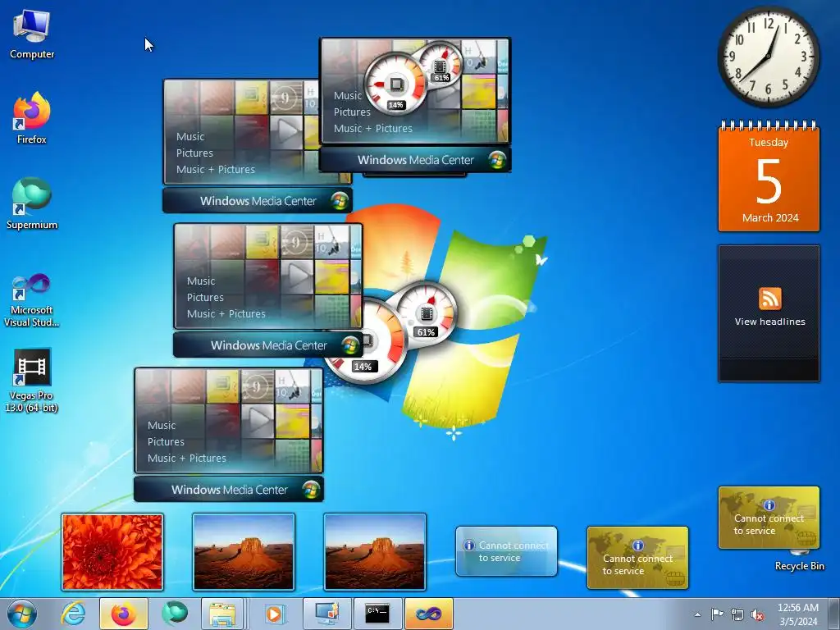Screen dimensions: 840x630
Task: Click the muted volume tray icon
Action: [x=757, y=614]
